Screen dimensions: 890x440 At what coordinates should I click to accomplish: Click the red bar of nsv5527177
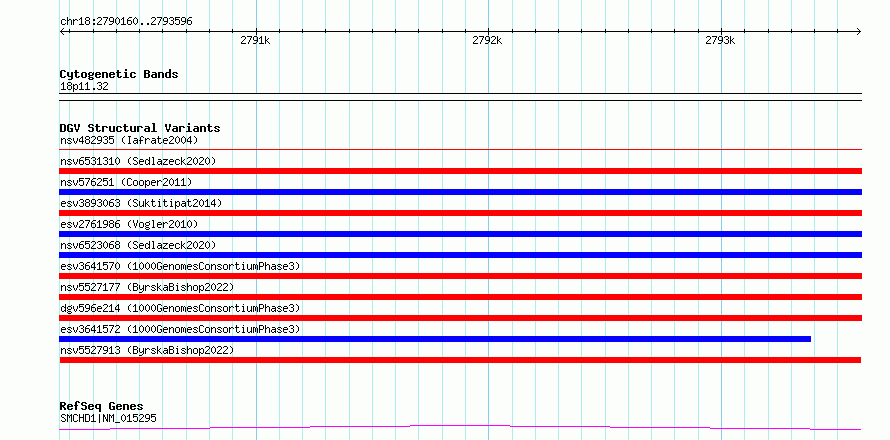(461, 297)
